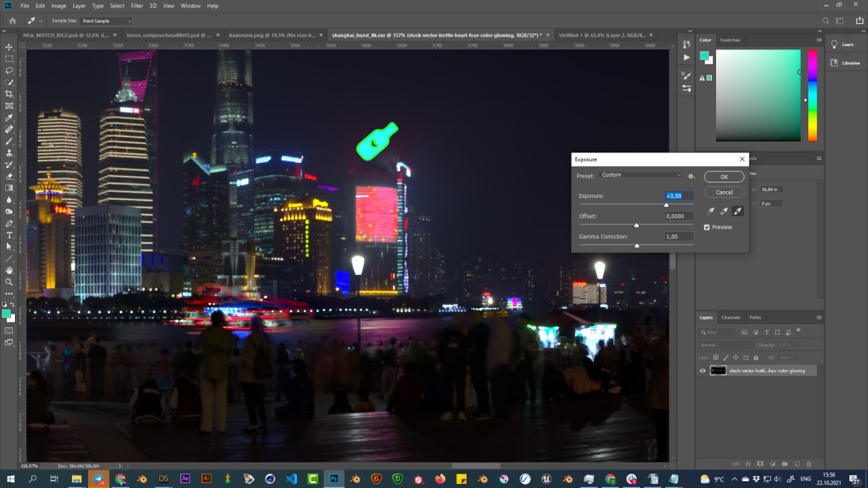Open the preset options gear menu
This screenshot has height=488, width=868.
[x=692, y=176]
